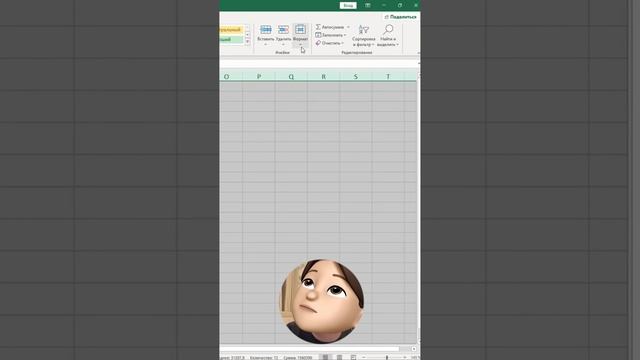Open Найти и выделить magnifier menu
The height and width of the screenshot is (360, 640).
[x=388, y=36]
